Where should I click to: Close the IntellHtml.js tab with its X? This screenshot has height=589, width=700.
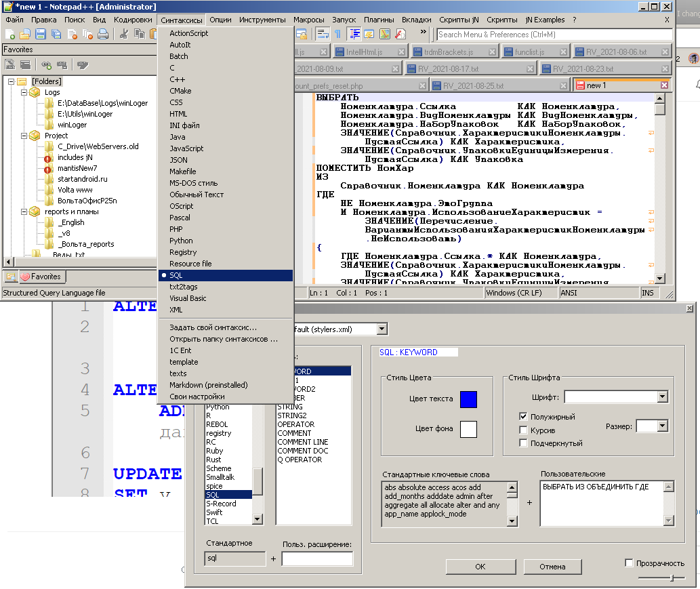(x=401, y=52)
